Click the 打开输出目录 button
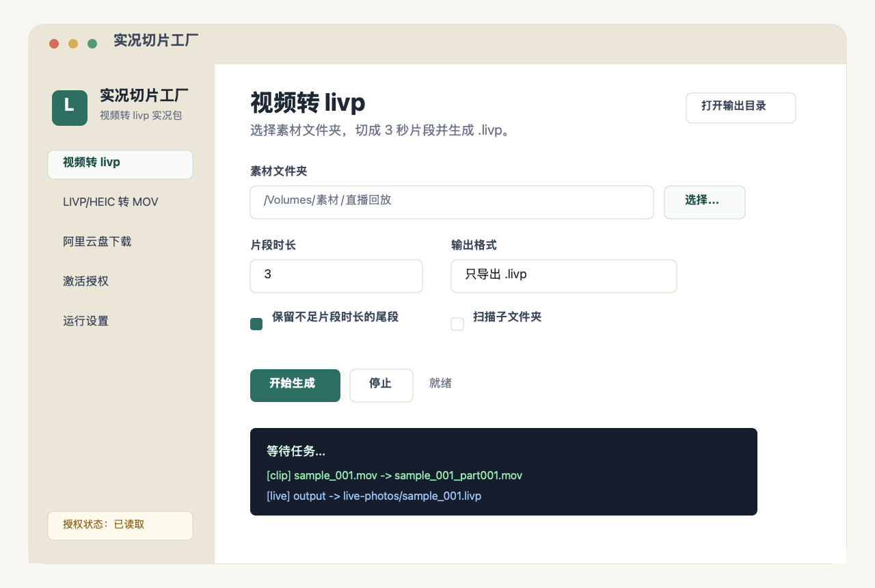The width and height of the screenshot is (875, 588). click(741, 108)
